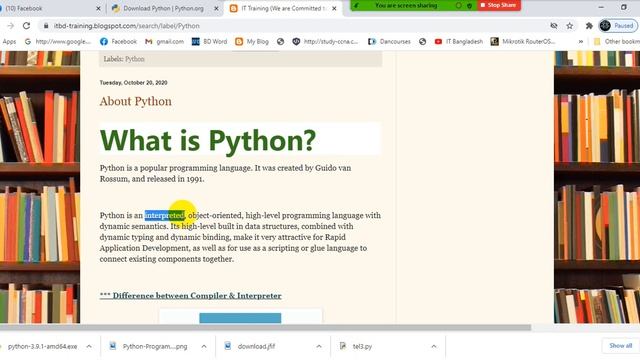
Task: Close the Download Python tab
Action: tap(216, 8)
